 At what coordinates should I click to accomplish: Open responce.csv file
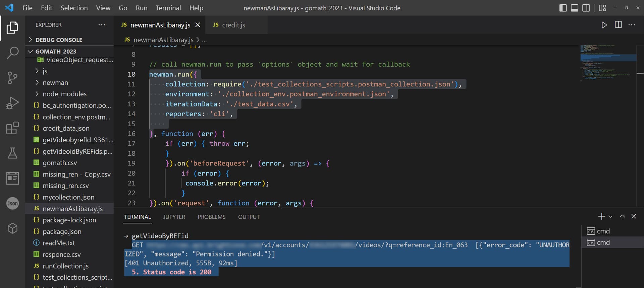69,254
